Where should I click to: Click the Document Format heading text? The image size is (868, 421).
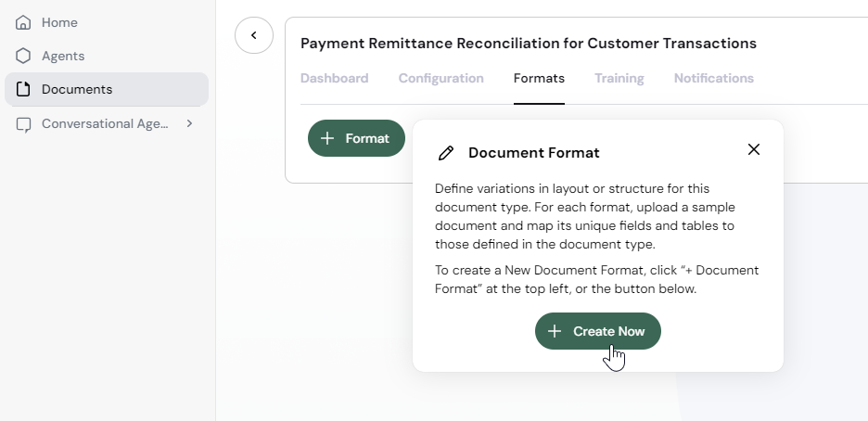(533, 153)
